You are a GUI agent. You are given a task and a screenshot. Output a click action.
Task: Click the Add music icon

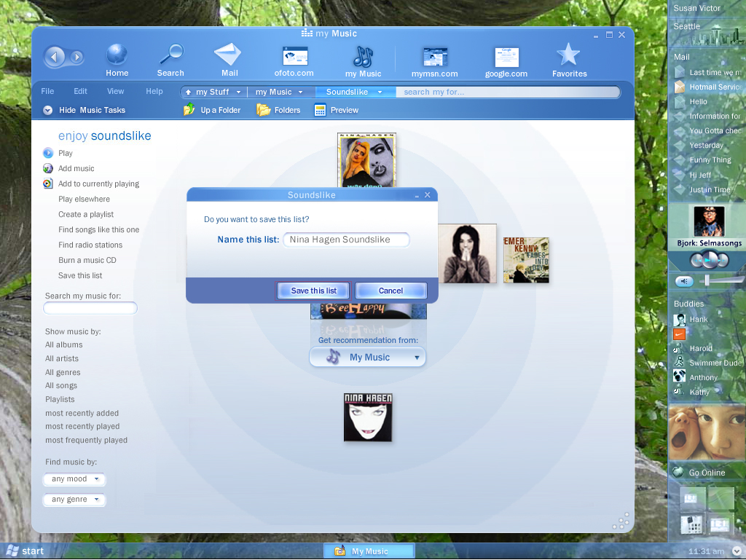[x=48, y=168]
